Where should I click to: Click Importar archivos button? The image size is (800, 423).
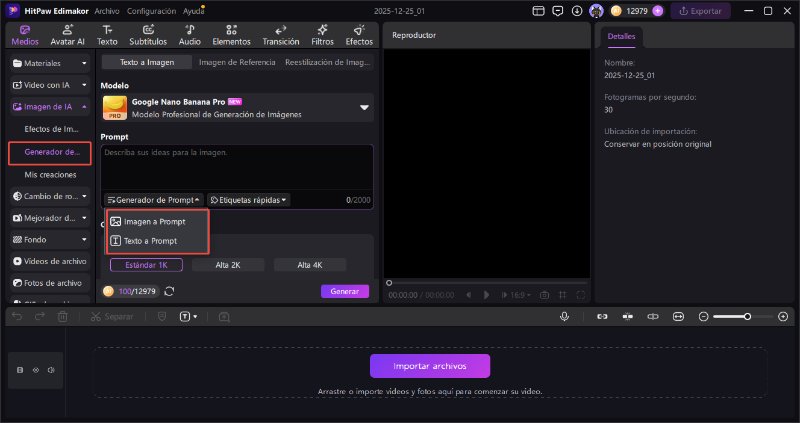click(430, 366)
